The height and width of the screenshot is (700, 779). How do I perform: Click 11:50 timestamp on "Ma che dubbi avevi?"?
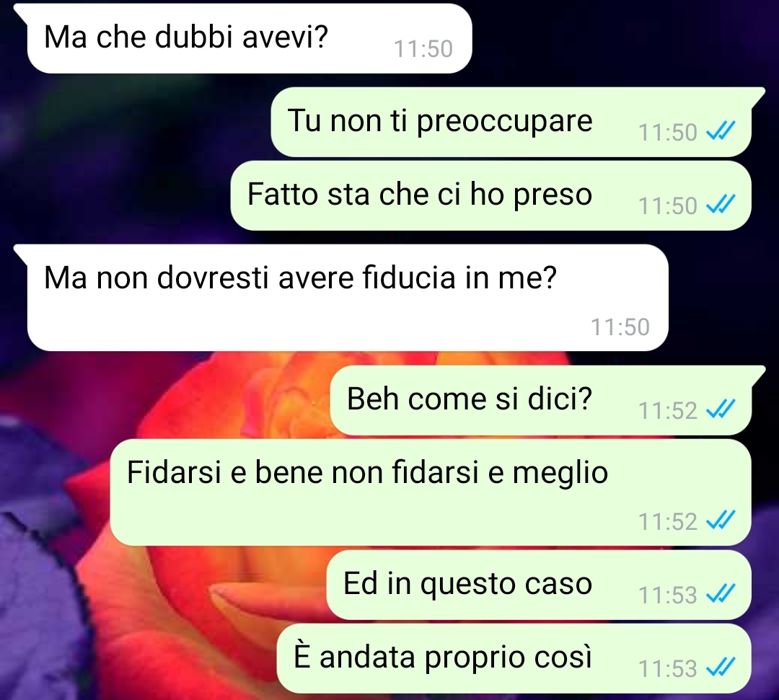pyautogui.click(x=423, y=48)
